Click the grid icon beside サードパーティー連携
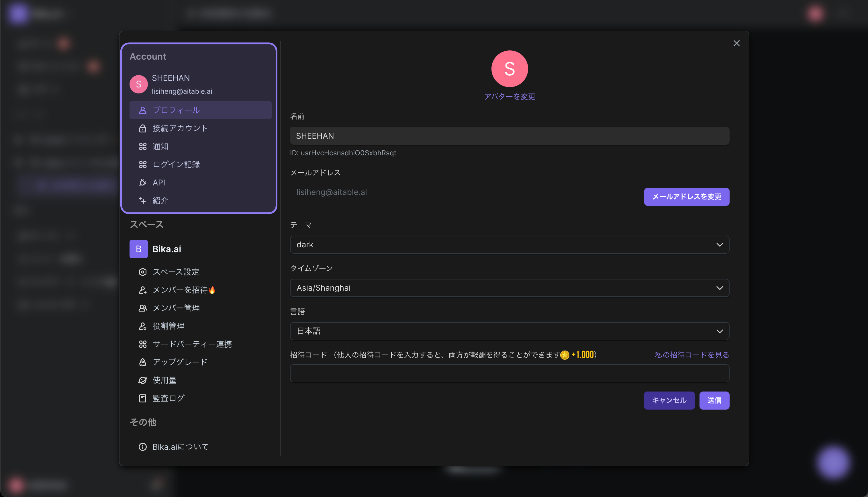 coord(143,344)
